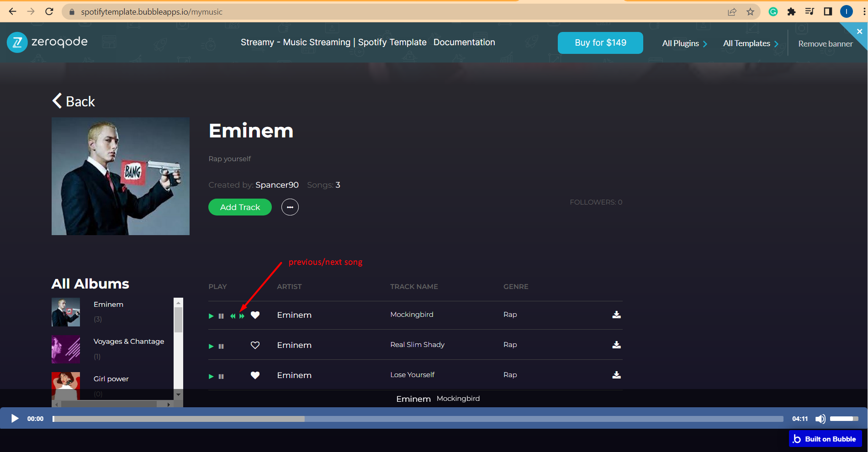
Task: Toggle the heart like on Lose Yourself
Action: 255,375
